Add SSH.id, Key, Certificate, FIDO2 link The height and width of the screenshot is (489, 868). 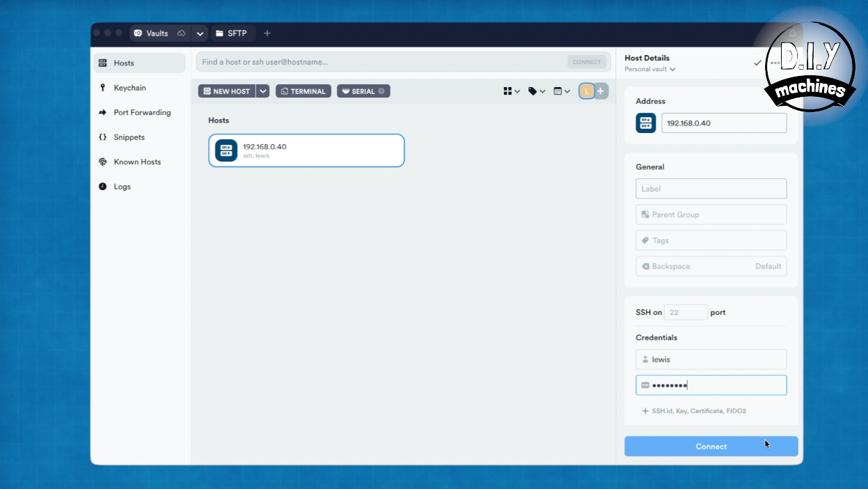tap(694, 411)
